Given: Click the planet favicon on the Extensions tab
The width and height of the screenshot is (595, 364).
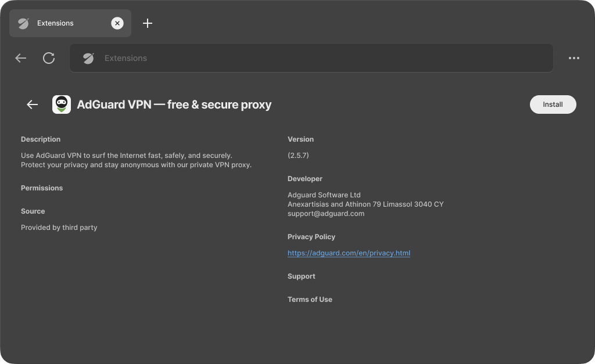Looking at the screenshot, I should (23, 23).
